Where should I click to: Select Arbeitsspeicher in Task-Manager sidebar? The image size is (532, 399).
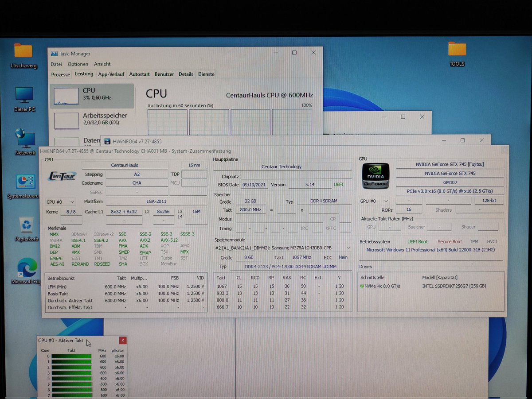(92, 120)
